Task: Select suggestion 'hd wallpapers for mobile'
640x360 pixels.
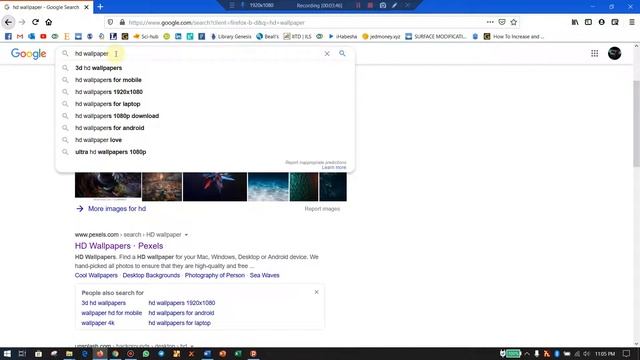Action: coord(205,80)
